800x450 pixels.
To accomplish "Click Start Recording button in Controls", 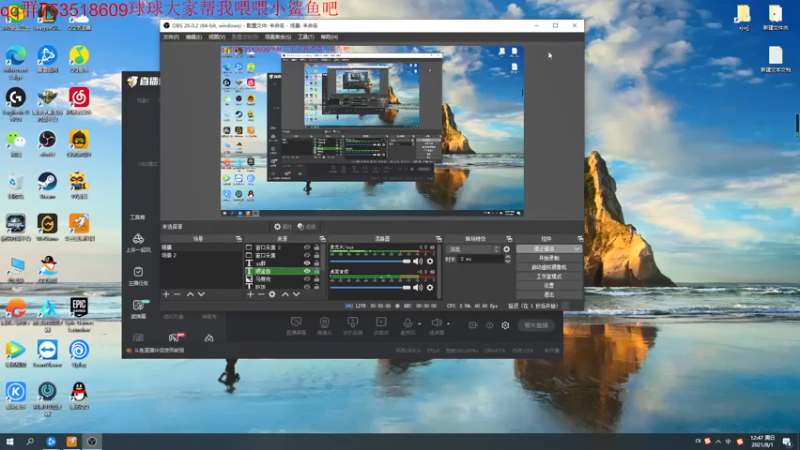I will coord(548,258).
